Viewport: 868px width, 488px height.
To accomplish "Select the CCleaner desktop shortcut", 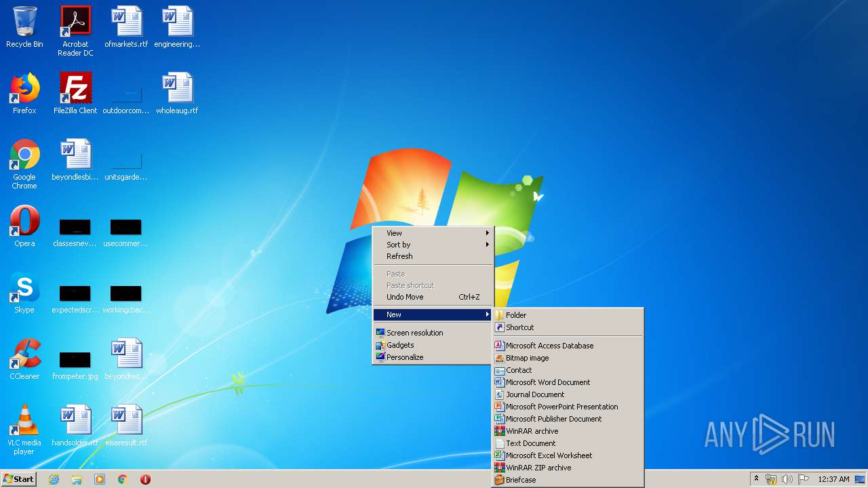I will pos(24,359).
